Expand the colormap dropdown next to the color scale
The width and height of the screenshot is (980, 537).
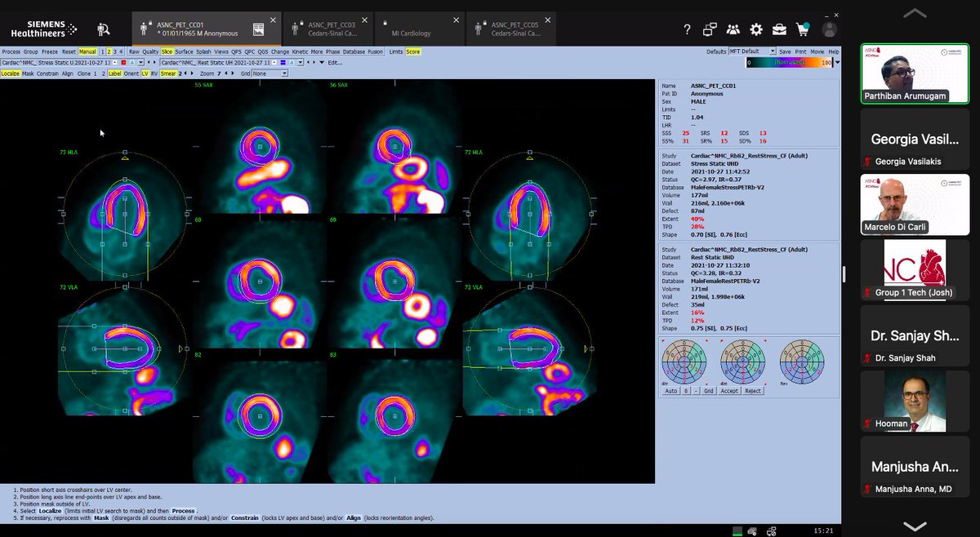click(x=837, y=62)
